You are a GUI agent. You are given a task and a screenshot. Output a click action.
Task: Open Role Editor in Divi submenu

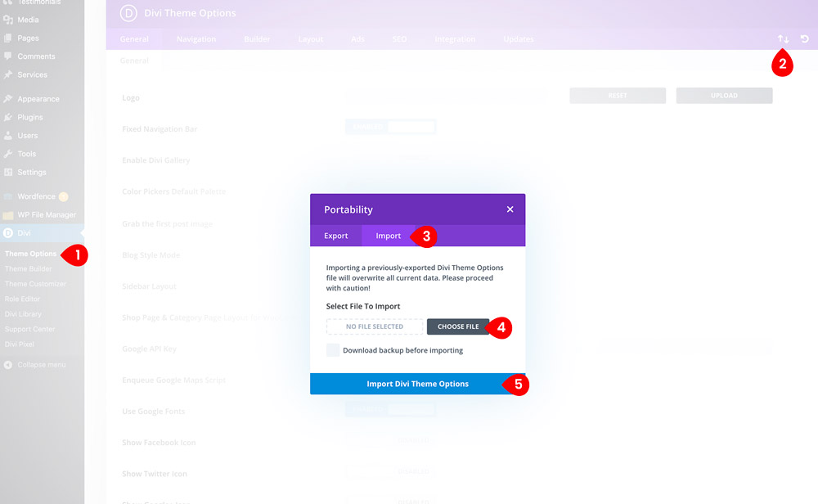[22, 299]
